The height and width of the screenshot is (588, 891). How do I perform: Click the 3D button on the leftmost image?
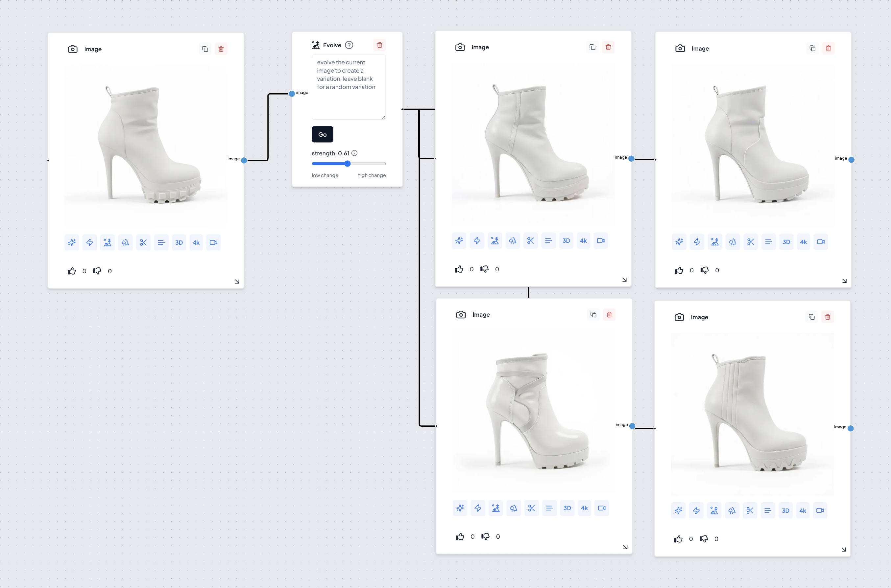click(179, 243)
